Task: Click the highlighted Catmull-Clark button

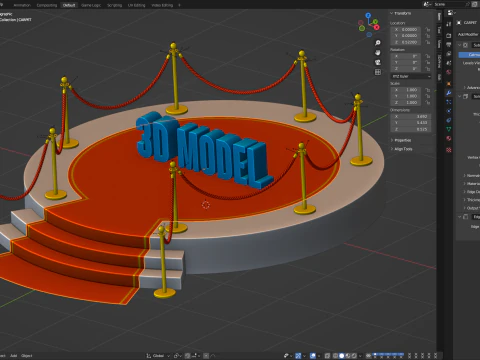Action: (x=469, y=55)
